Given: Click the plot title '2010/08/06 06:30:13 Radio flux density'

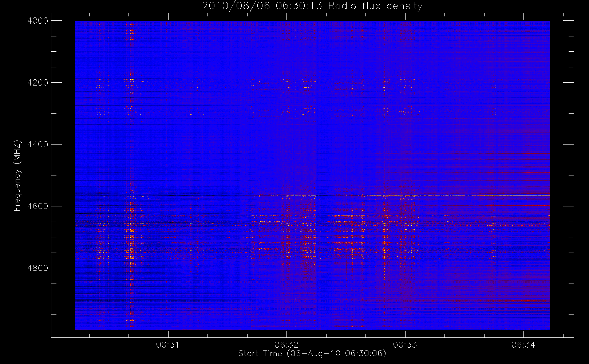Looking at the screenshot, I should tap(312, 6).
